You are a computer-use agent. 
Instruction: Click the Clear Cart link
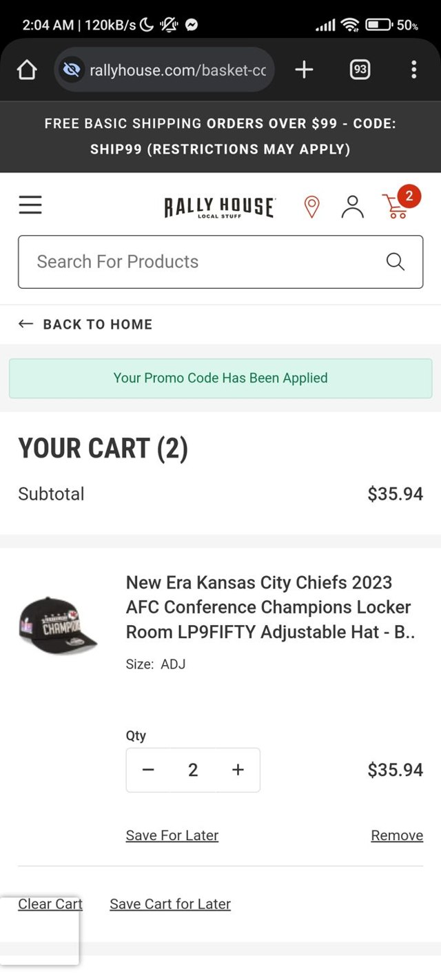tap(50, 904)
